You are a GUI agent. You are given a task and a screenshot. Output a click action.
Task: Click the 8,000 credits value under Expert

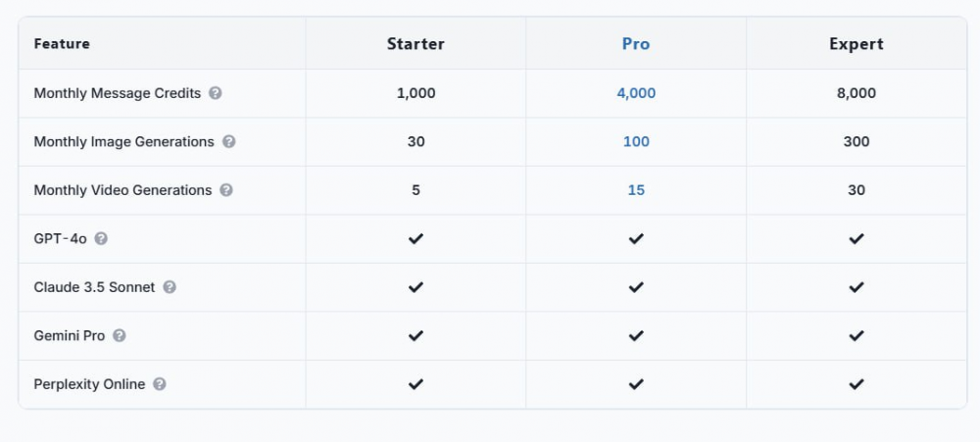857,94
